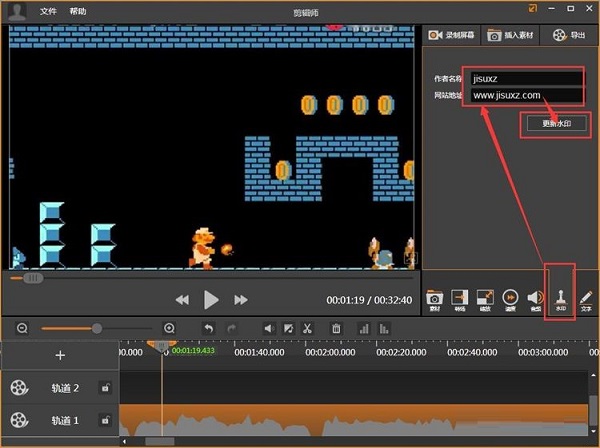Viewport: 600px width, 448px height.
Task: Toggle the lock on 轨道 1
Action: tap(104, 420)
